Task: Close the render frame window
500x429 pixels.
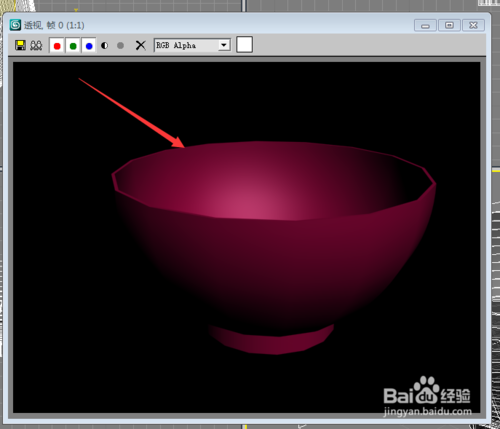Action: click(473, 25)
